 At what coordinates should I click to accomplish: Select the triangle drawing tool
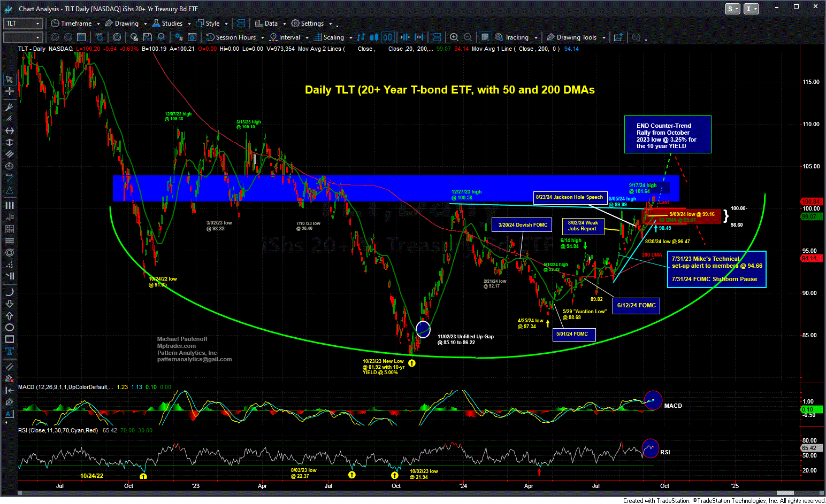click(9, 191)
